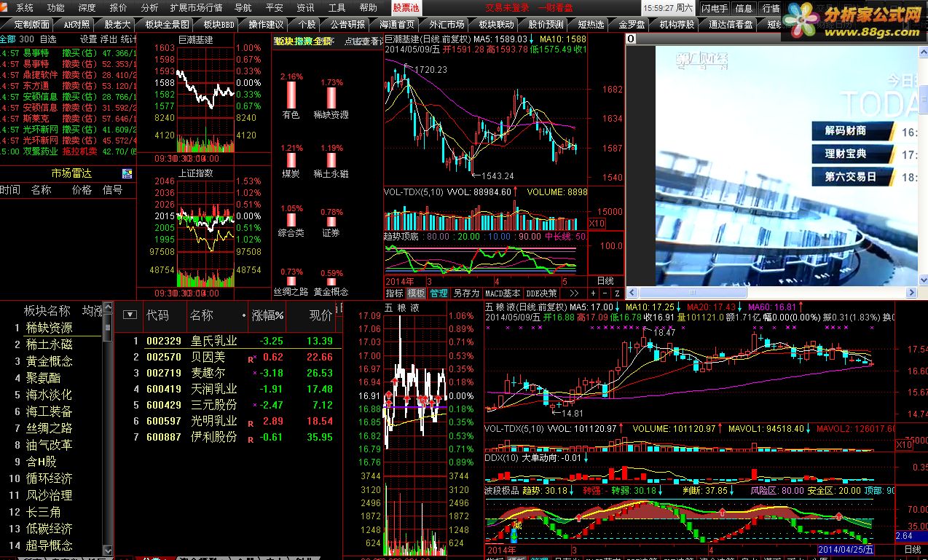The width and height of the screenshot is (928, 560).
Task: Open the 分析 menu
Action: (149, 7)
